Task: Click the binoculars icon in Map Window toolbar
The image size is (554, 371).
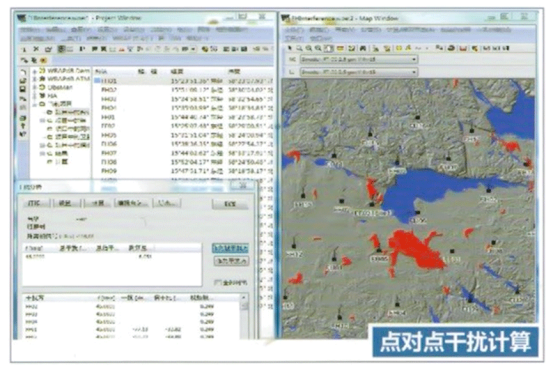Action: coord(363,48)
